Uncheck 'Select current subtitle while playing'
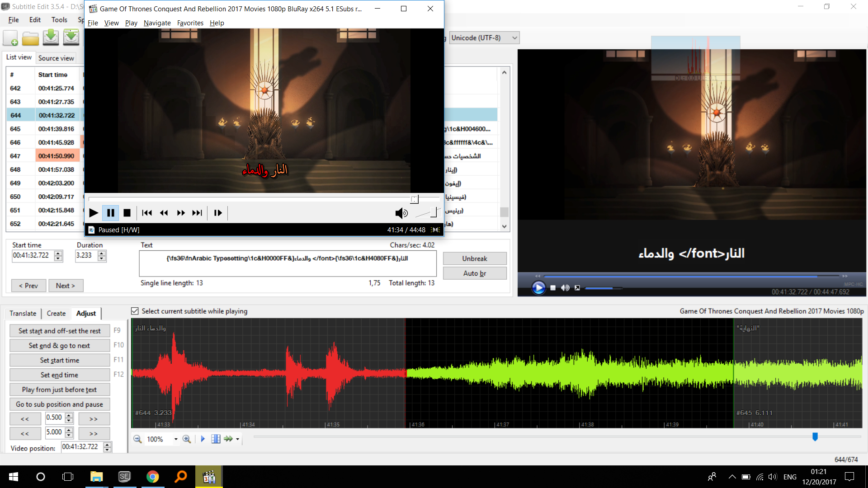This screenshot has height=488, width=868. pyautogui.click(x=135, y=311)
